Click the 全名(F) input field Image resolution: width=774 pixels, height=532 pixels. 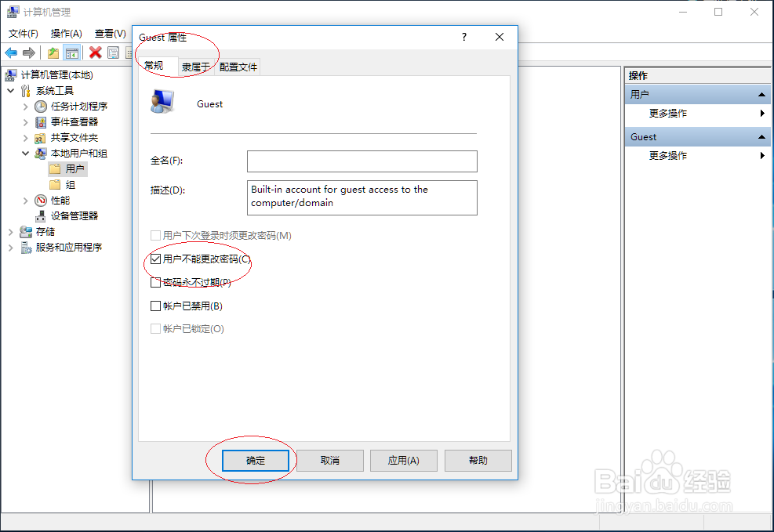[x=362, y=161]
